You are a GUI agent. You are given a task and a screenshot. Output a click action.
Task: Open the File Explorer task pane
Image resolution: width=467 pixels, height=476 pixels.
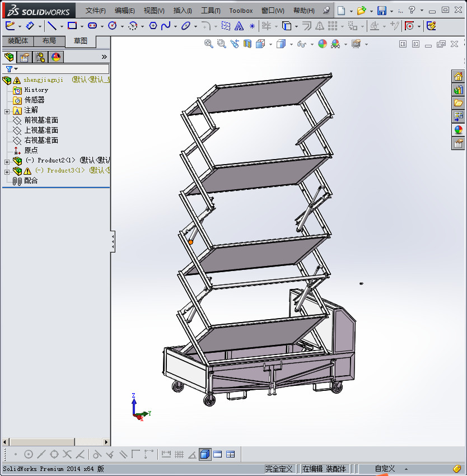[x=458, y=102]
